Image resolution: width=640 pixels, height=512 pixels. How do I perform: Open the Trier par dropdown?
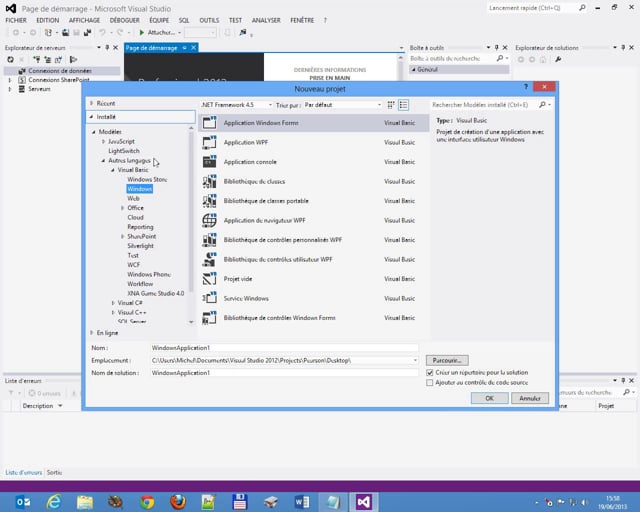pos(343,105)
